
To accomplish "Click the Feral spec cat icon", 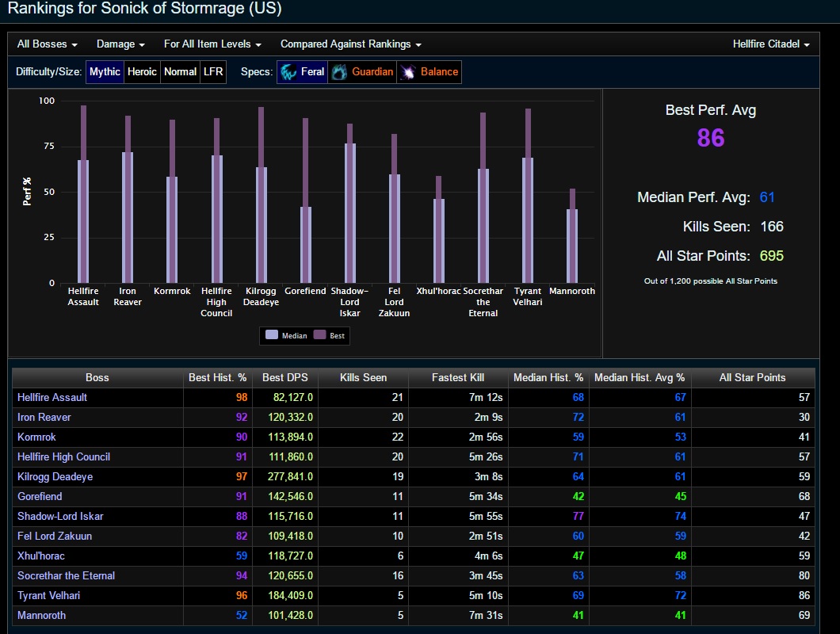I will point(288,72).
